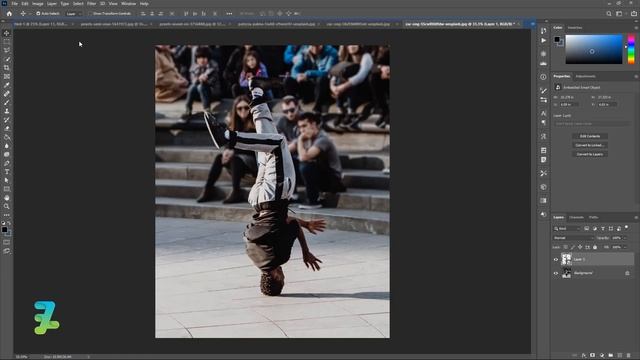Open the Normal blend mode dropdown
Viewport: 640px width, 360px height.
573,238
